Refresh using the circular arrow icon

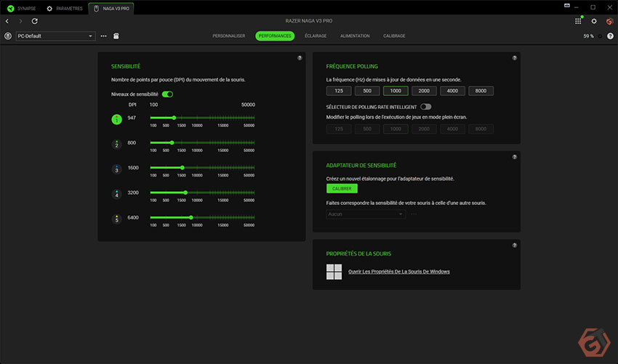(x=35, y=21)
